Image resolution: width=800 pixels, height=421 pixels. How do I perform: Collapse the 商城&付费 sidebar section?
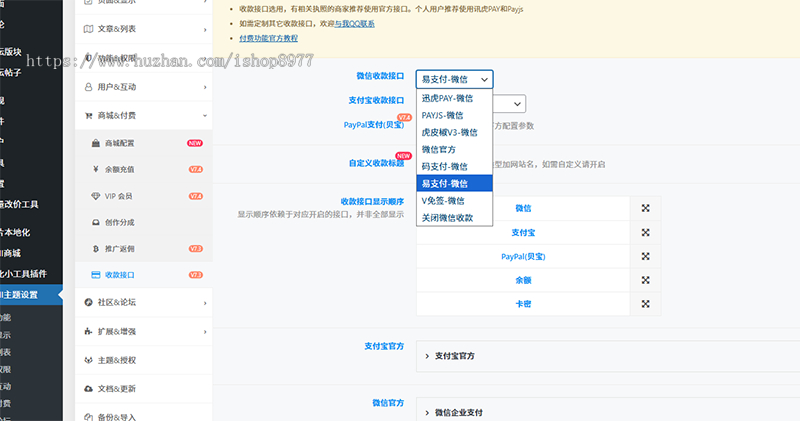coord(143,115)
